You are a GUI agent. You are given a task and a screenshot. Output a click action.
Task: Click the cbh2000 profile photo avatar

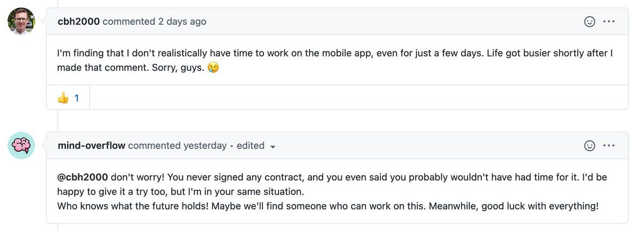tap(21, 21)
